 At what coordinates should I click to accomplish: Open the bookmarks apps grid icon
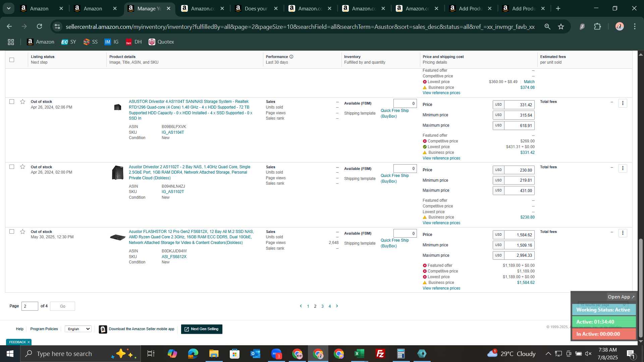(11, 42)
